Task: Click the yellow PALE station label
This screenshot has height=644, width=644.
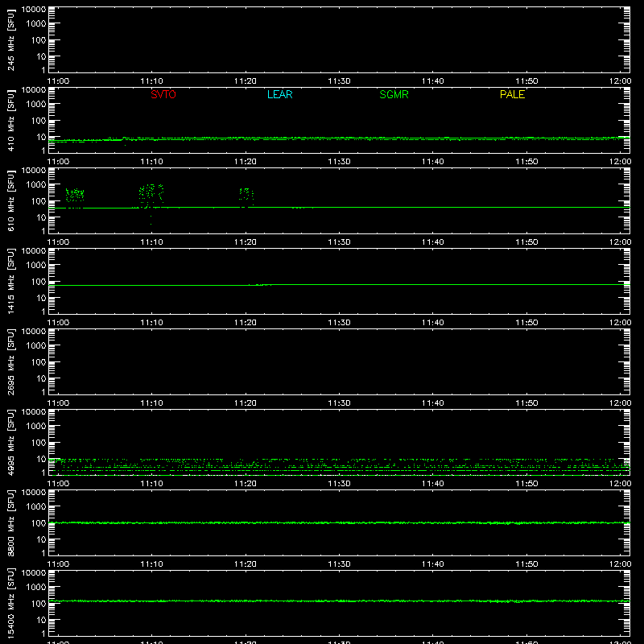Action: pyautogui.click(x=512, y=94)
